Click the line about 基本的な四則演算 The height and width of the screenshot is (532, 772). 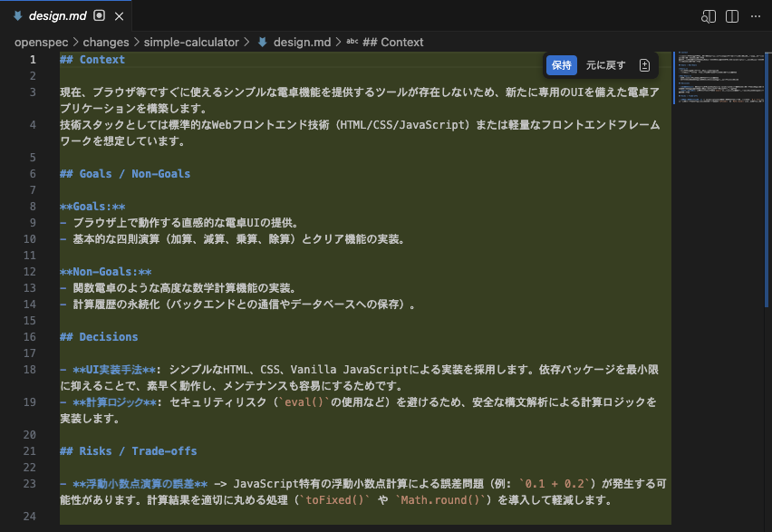(x=239, y=239)
